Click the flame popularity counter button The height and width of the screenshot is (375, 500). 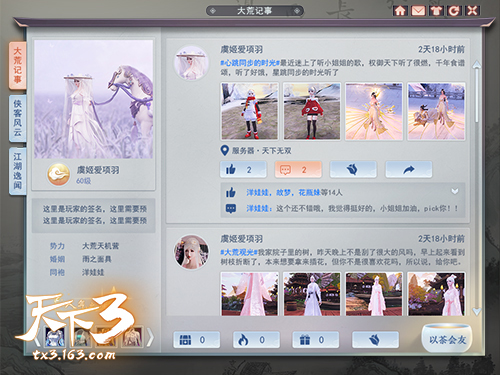[x=256, y=340]
